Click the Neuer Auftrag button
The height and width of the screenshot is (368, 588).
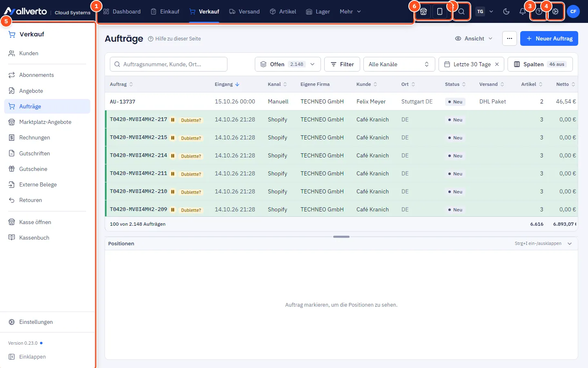point(549,38)
